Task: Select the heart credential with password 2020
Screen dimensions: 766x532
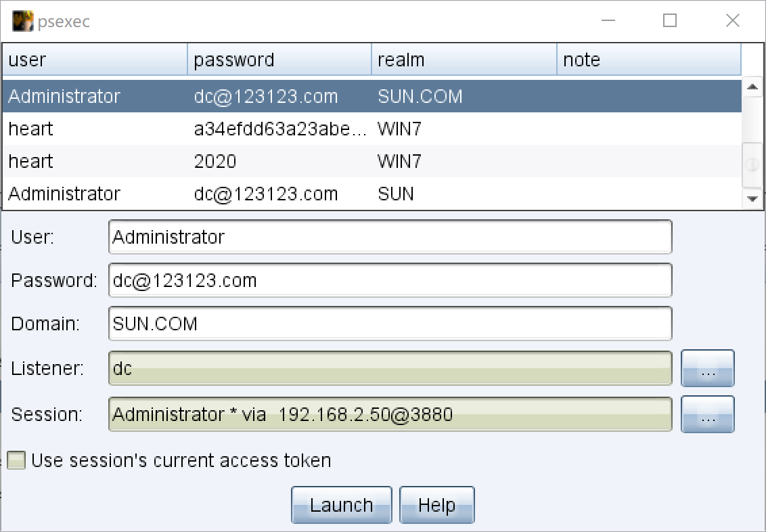Action: (371, 161)
